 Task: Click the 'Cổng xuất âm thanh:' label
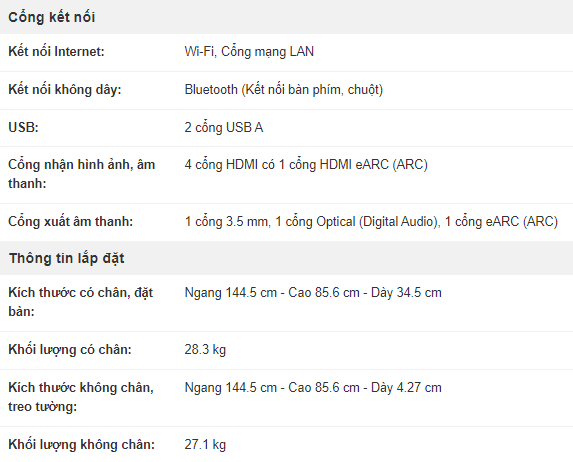point(71,221)
